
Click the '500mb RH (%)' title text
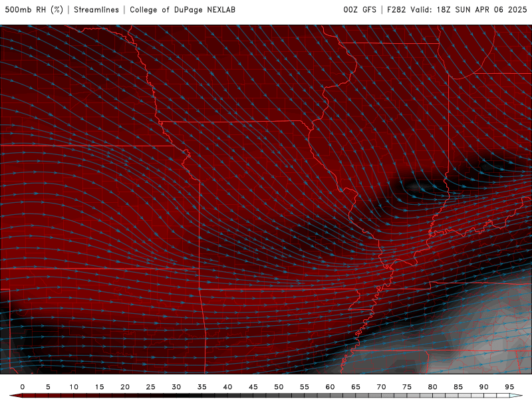[34, 10]
